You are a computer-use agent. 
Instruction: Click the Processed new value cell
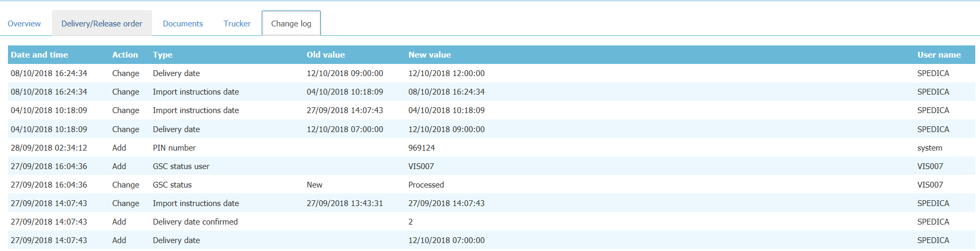point(426,185)
